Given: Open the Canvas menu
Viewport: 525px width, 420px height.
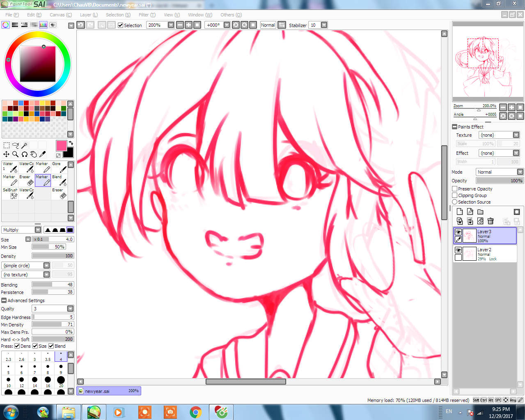Looking at the screenshot, I should pos(60,15).
